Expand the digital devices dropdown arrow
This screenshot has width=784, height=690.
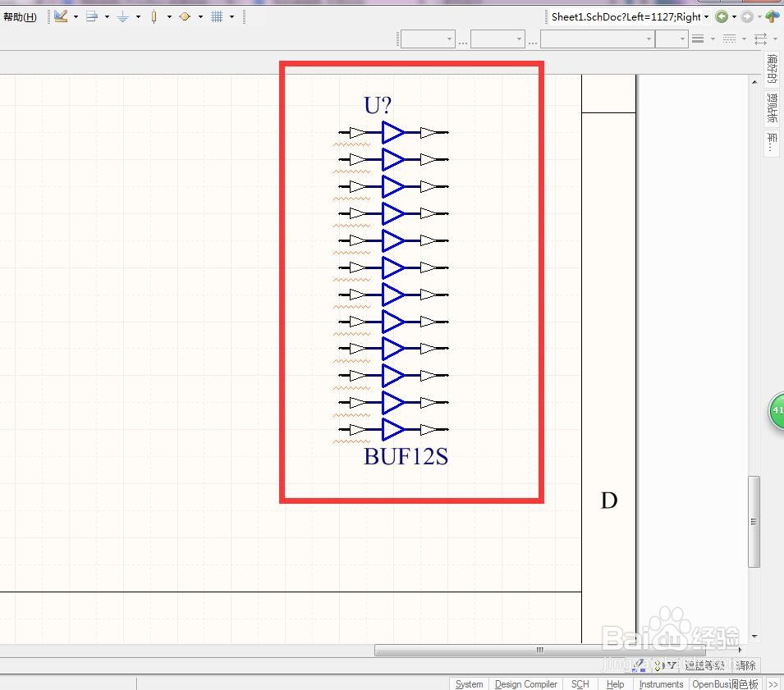[169, 17]
